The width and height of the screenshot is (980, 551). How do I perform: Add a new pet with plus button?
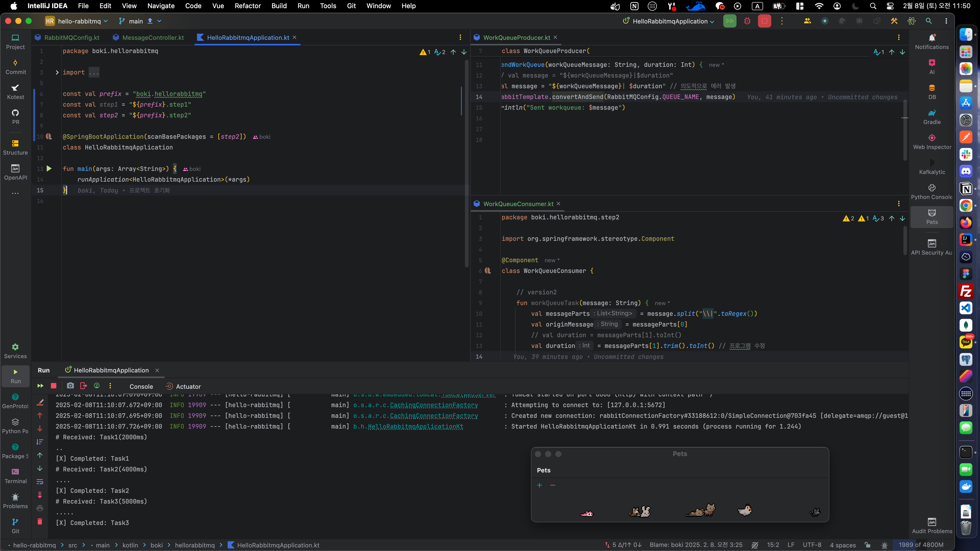click(x=540, y=485)
